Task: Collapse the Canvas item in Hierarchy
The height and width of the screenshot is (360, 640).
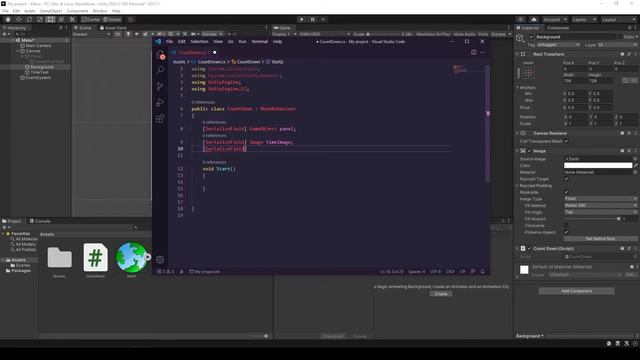Action: pos(18,51)
